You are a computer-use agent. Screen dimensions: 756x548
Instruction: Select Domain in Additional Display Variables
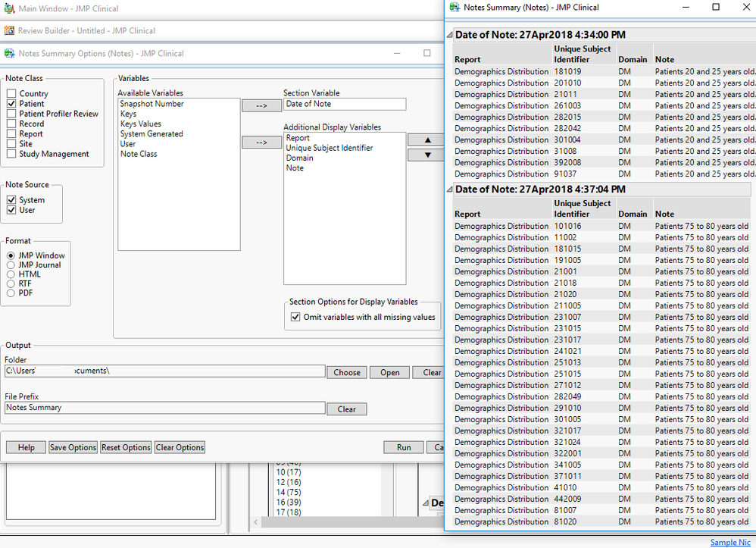point(299,158)
